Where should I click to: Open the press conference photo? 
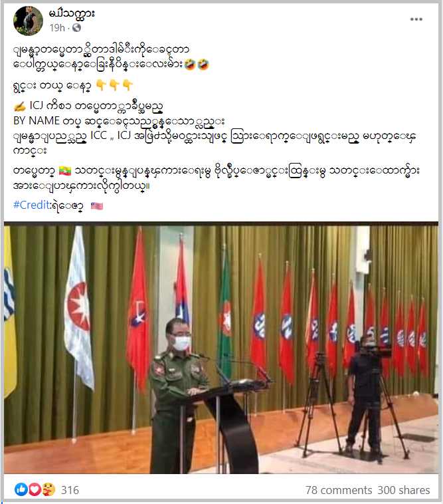pos(221,348)
